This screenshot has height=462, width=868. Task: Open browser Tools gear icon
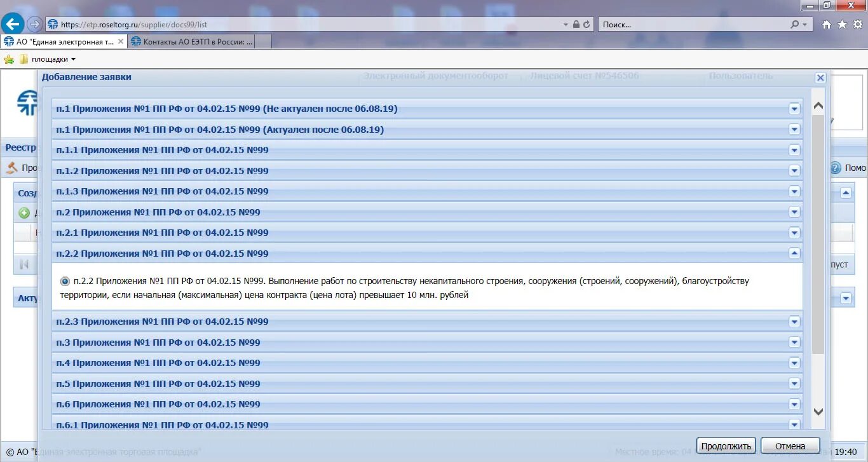[857, 25]
